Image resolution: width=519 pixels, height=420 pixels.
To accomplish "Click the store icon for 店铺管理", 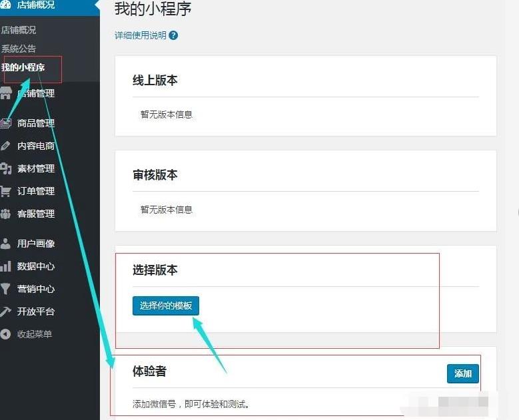I will pos(6,94).
